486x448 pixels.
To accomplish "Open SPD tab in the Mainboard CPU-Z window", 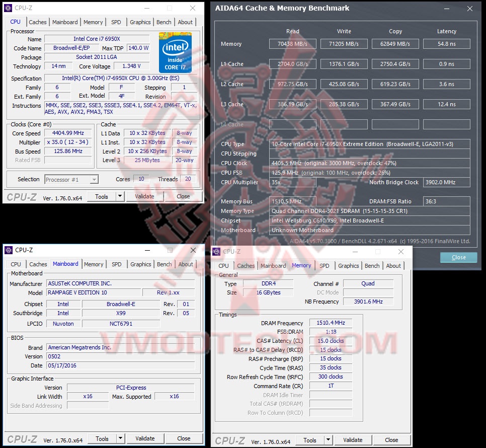I will (x=117, y=264).
